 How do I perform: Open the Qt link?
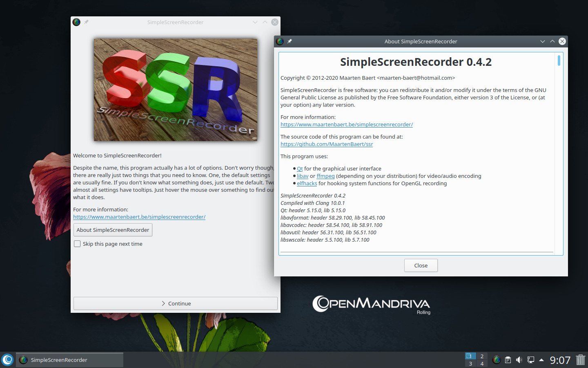[300, 168]
